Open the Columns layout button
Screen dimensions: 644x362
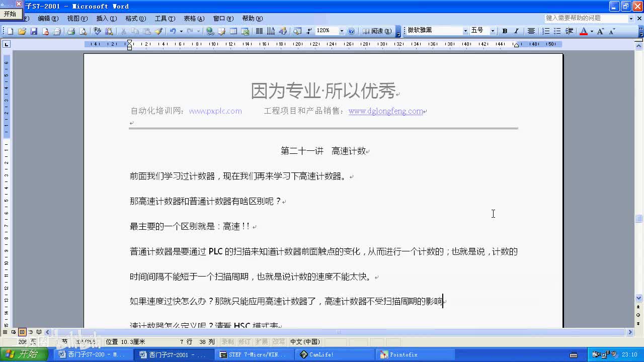click(x=259, y=31)
